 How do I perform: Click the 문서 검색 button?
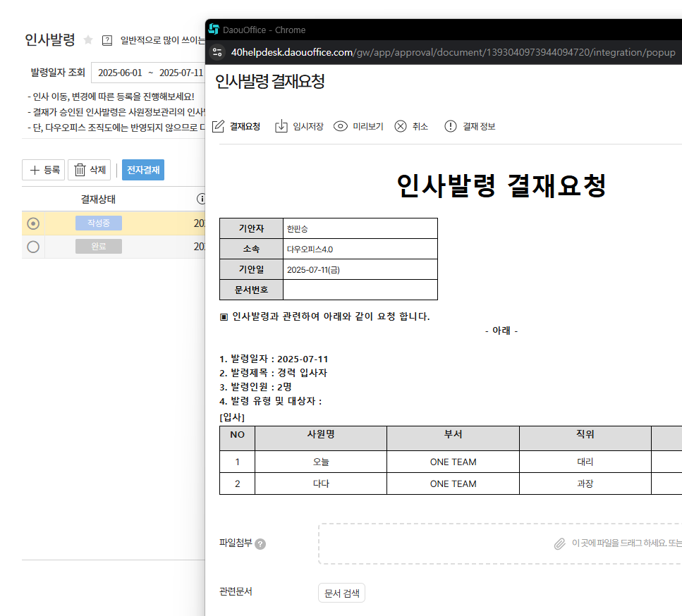tap(341, 593)
